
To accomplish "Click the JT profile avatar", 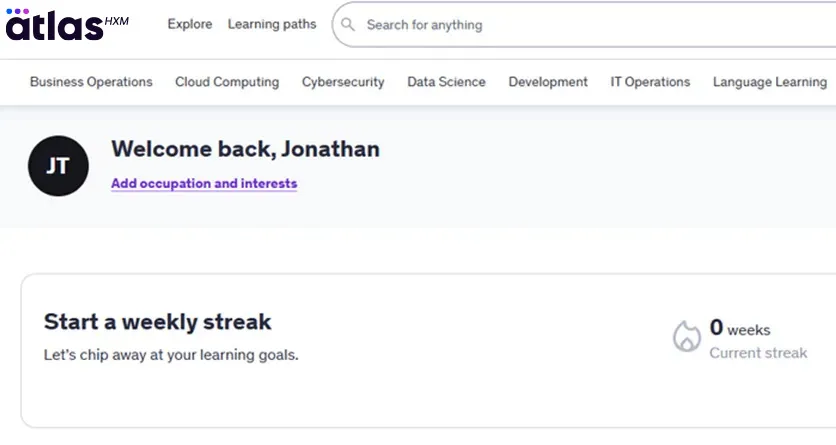I will click(x=59, y=166).
